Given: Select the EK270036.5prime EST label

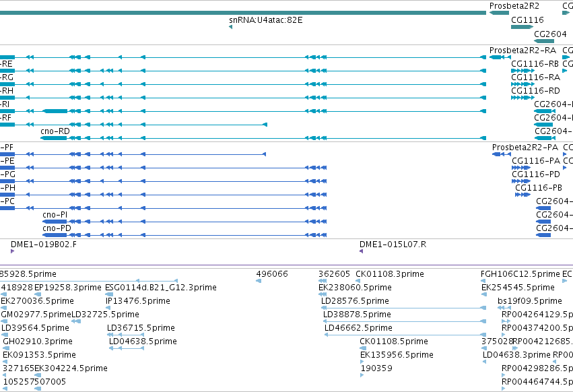Looking at the screenshot, I should click(x=37, y=301).
